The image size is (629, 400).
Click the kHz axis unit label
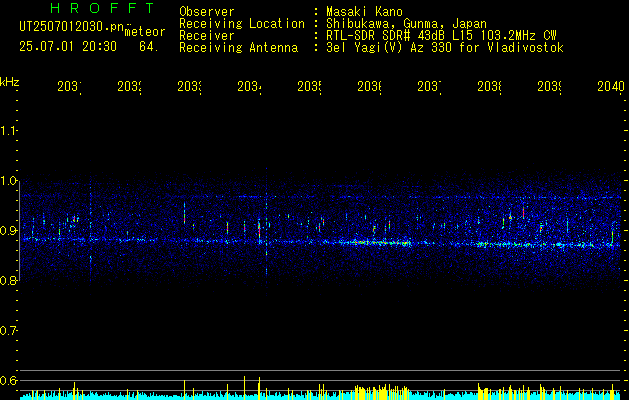(x=9, y=82)
